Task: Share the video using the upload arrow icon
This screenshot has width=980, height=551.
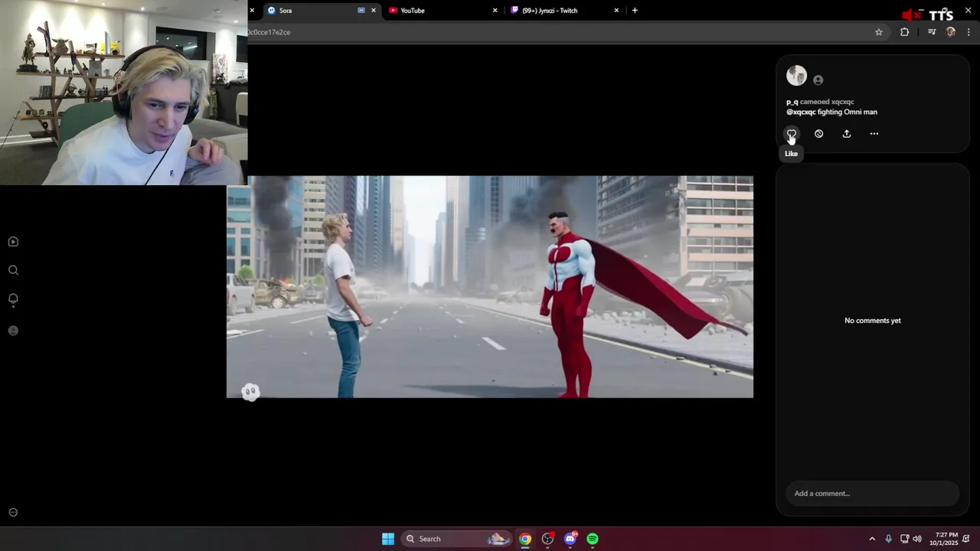Action: coord(847,134)
